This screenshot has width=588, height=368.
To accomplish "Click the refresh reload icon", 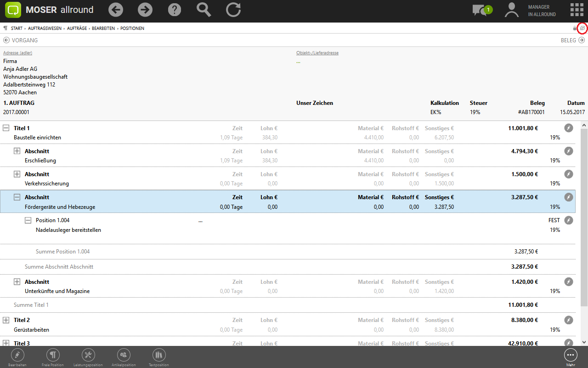I will [233, 10].
